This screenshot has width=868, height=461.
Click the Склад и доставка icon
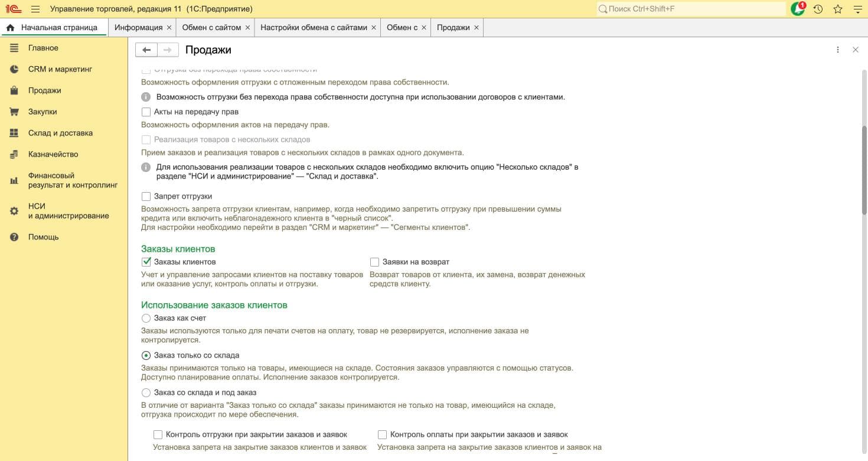(x=14, y=133)
